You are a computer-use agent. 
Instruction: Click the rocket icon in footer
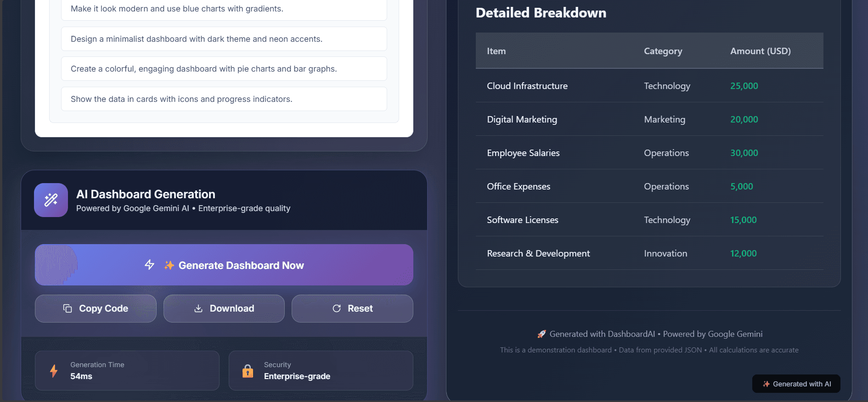542,334
